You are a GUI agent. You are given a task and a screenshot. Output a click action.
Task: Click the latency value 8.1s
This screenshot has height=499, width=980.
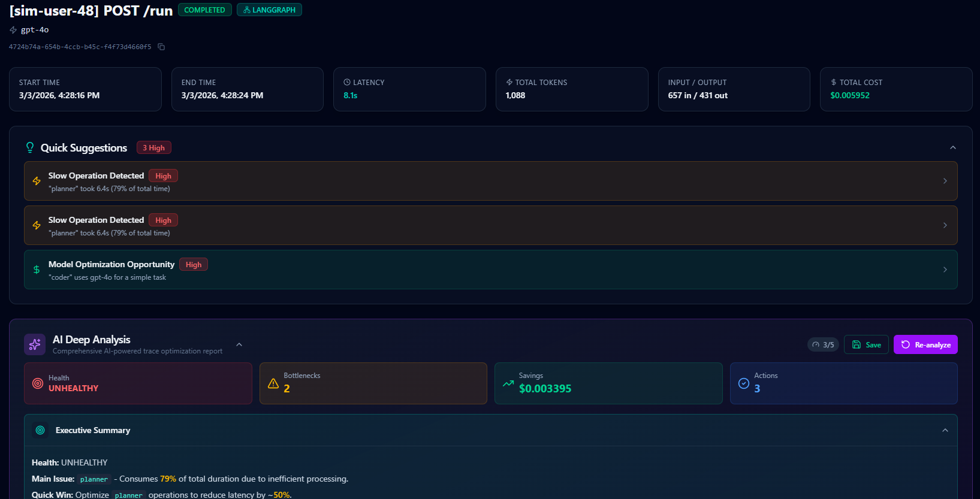point(350,95)
